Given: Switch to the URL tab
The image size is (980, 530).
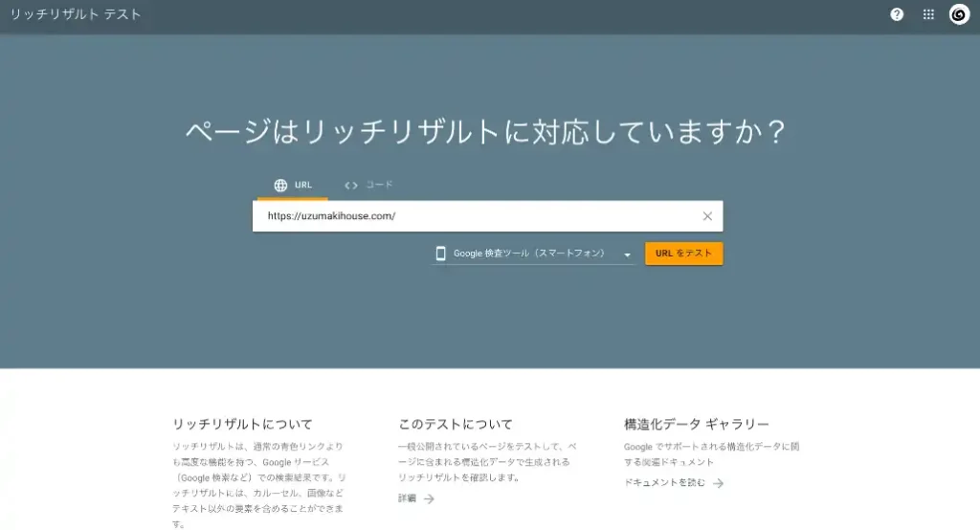Looking at the screenshot, I should [x=293, y=185].
